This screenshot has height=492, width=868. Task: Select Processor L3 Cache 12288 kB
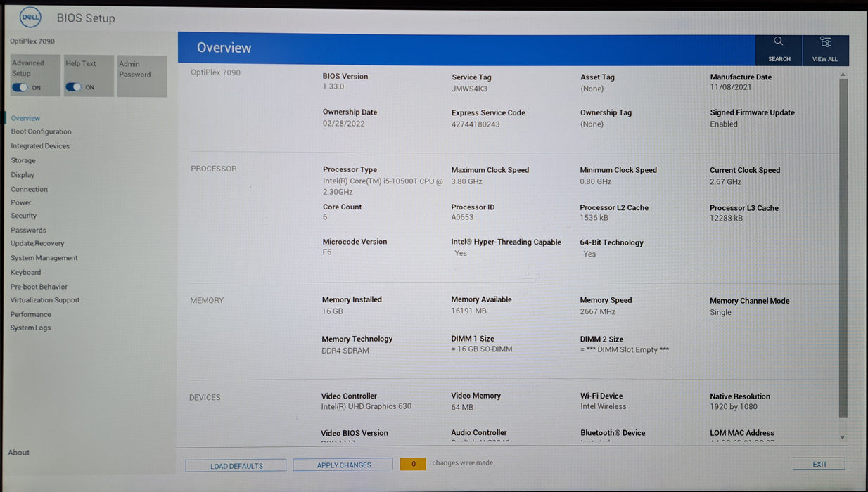[x=727, y=218]
